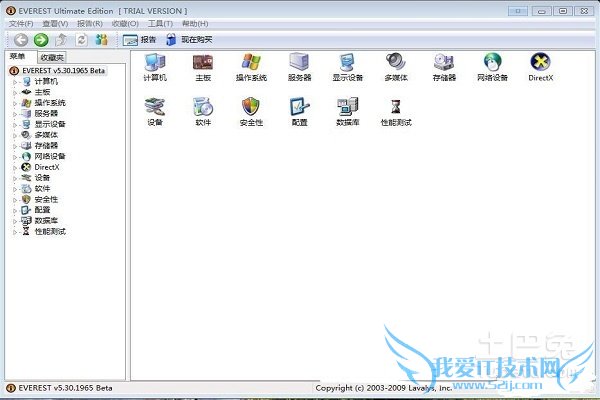Open the 多媒体 speaker icon in main pane
The height and width of the screenshot is (400, 600).
(396, 67)
